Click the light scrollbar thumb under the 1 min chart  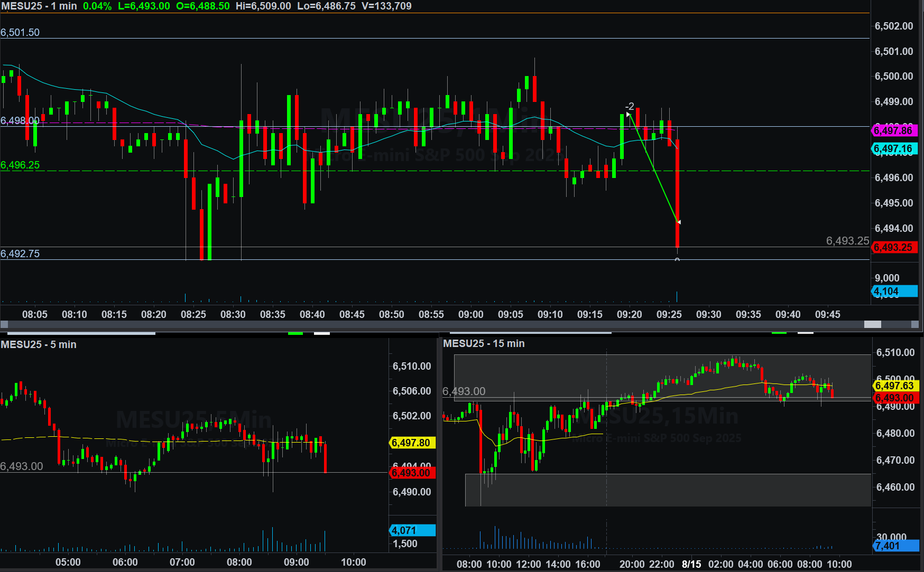tap(872, 324)
